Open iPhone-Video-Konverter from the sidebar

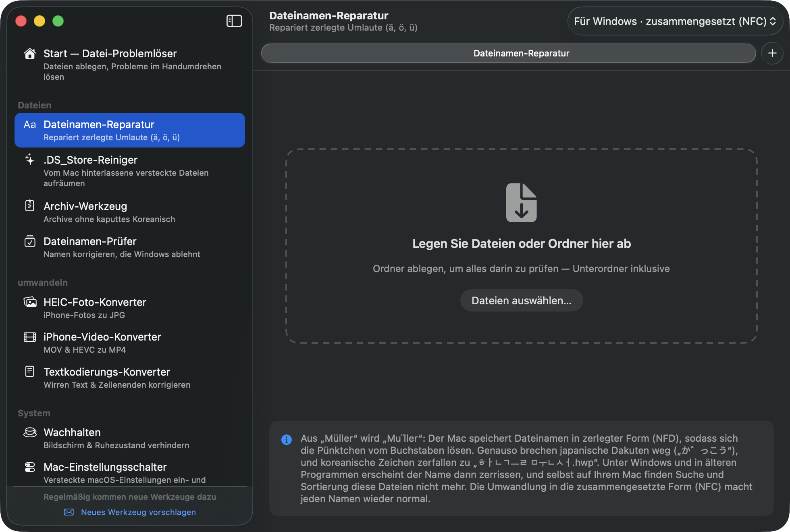pyautogui.click(x=130, y=343)
